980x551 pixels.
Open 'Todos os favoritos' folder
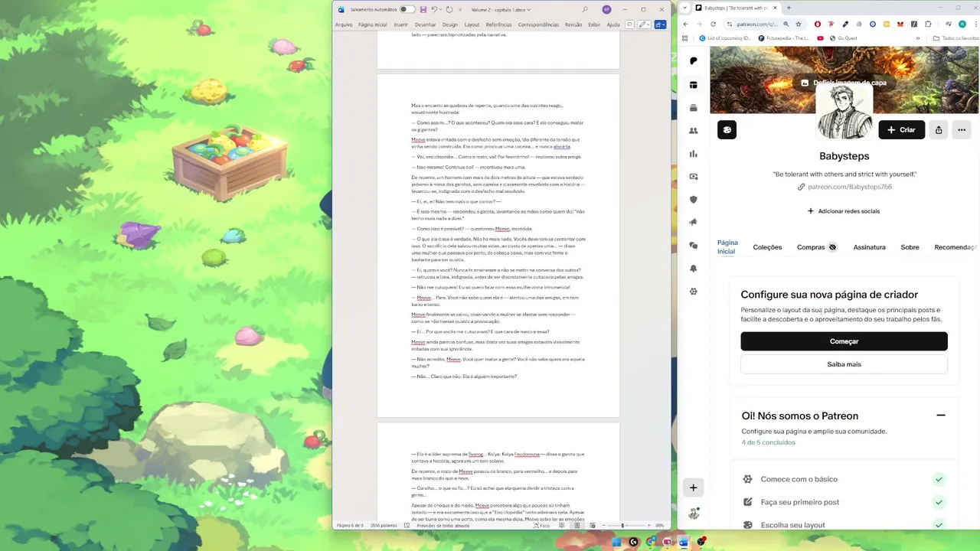[x=955, y=38]
